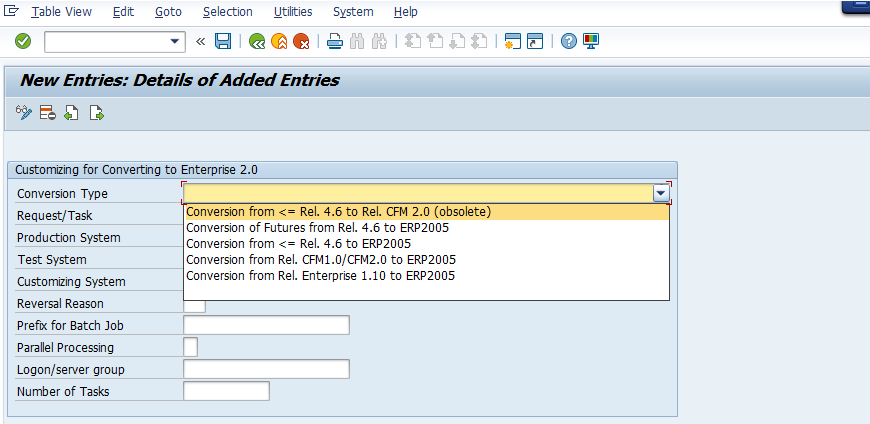This screenshot has height=424, width=870.
Task: Click the Parallel Processing input box
Action: (x=190, y=347)
